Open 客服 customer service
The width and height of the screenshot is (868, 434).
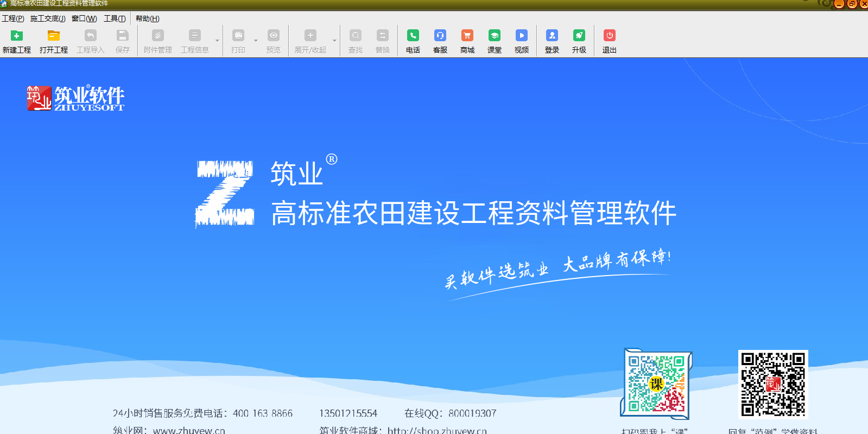pos(440,36)
